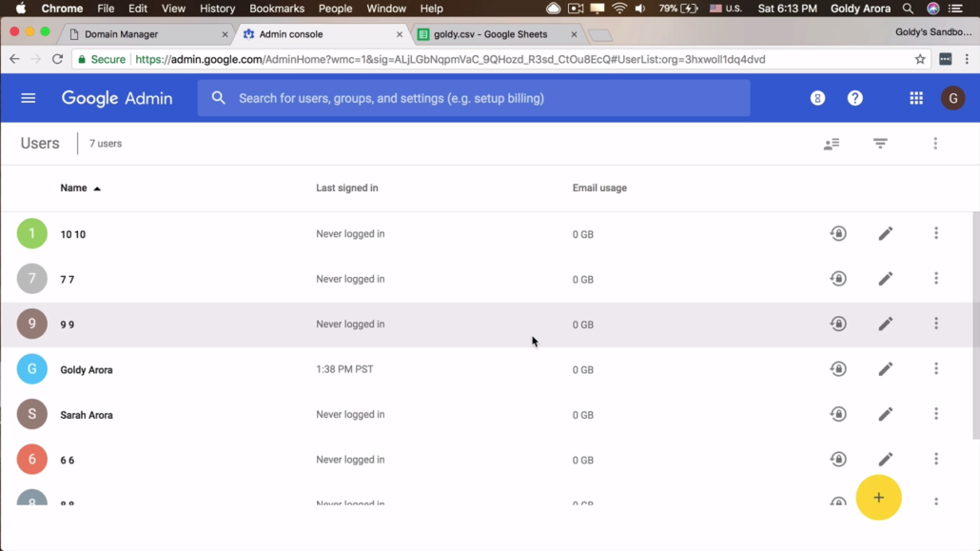Open a new browser tab

tap(600, 35)
